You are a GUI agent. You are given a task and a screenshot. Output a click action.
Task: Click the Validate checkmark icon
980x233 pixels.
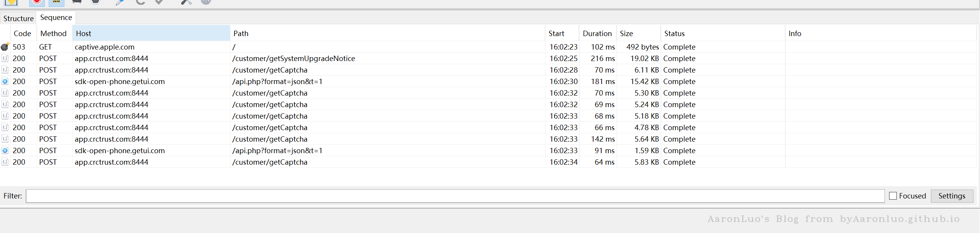point(159,2)
